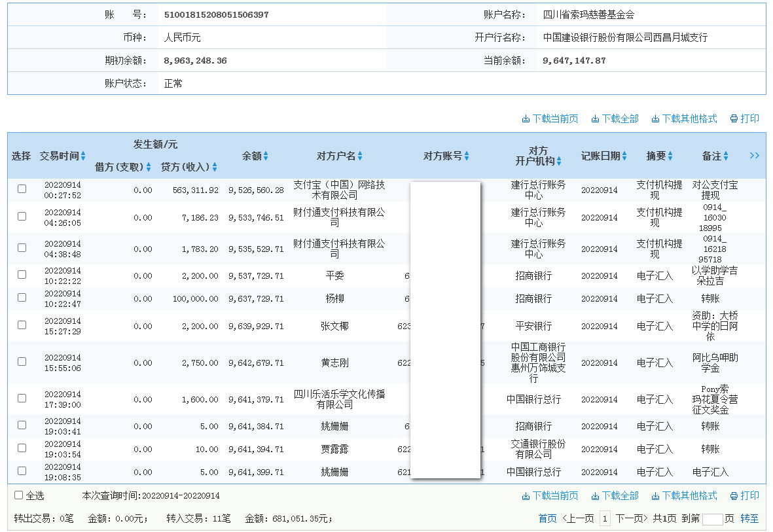The width and height of the screenshot is (773, 532).
Task: Select the 04:26:05 transaction checkbox
Action: coord(22,217)
